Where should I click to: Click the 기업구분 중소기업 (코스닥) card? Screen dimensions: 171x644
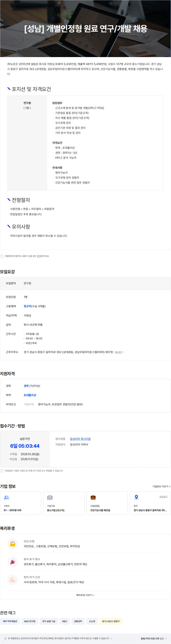click(64, 503)
